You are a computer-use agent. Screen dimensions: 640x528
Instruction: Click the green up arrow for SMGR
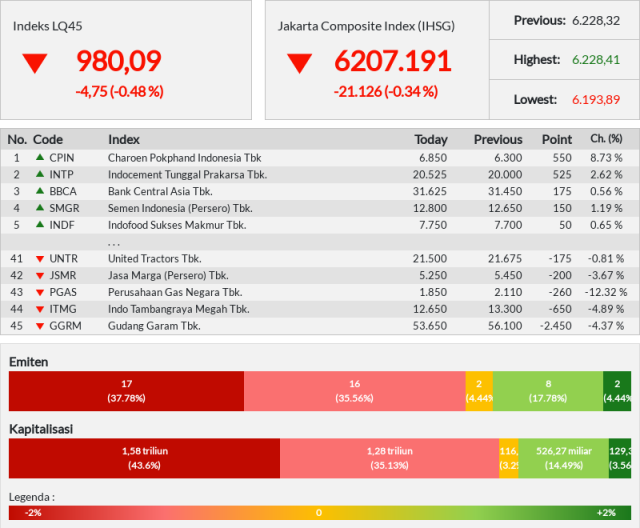(40, 208)
